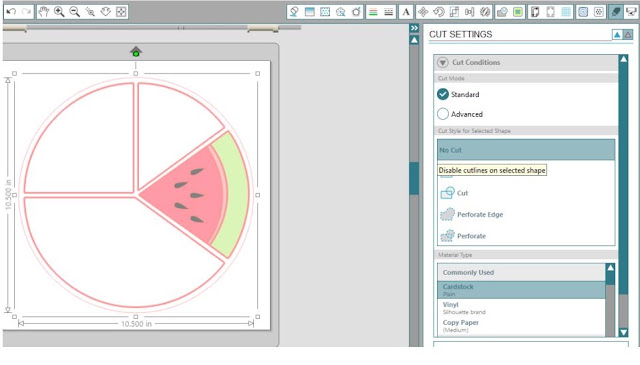Open the Replicate window icon
640x365 pixels.
click(485, 12)
